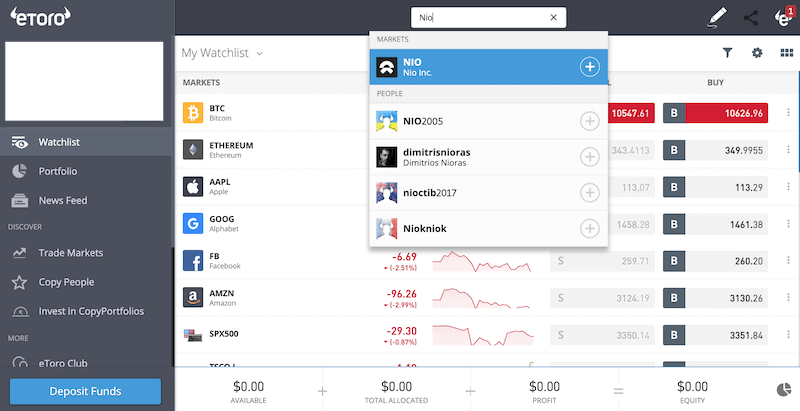Buy FB at 260.20
The width and height of the screenshot is (800, 411).
(x=715, y=261)
